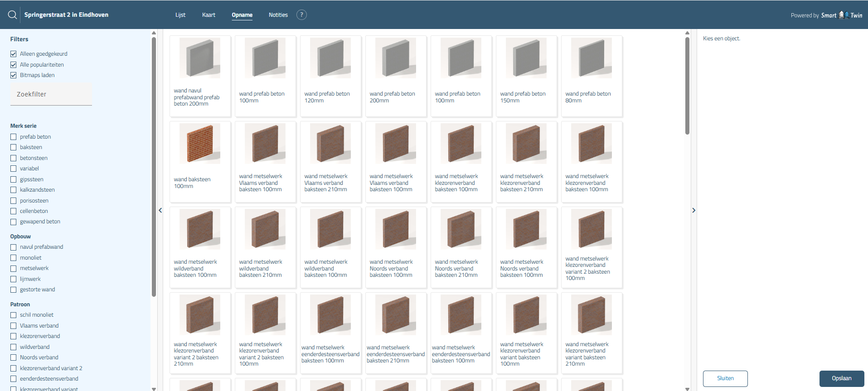868x391 pixels.
Task: Toggle Bitmaps laden checkbox
Action: [14, 75]
